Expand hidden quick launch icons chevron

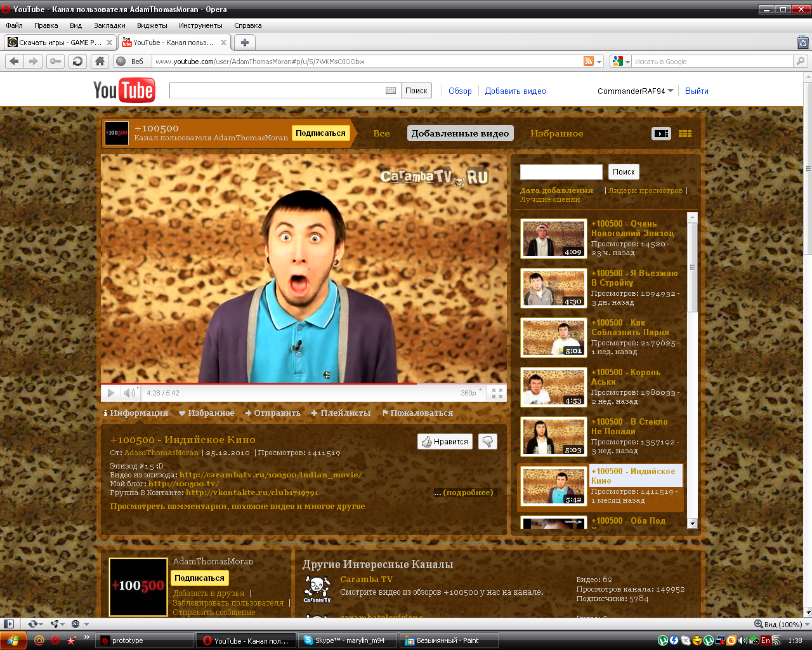(86, 637)
